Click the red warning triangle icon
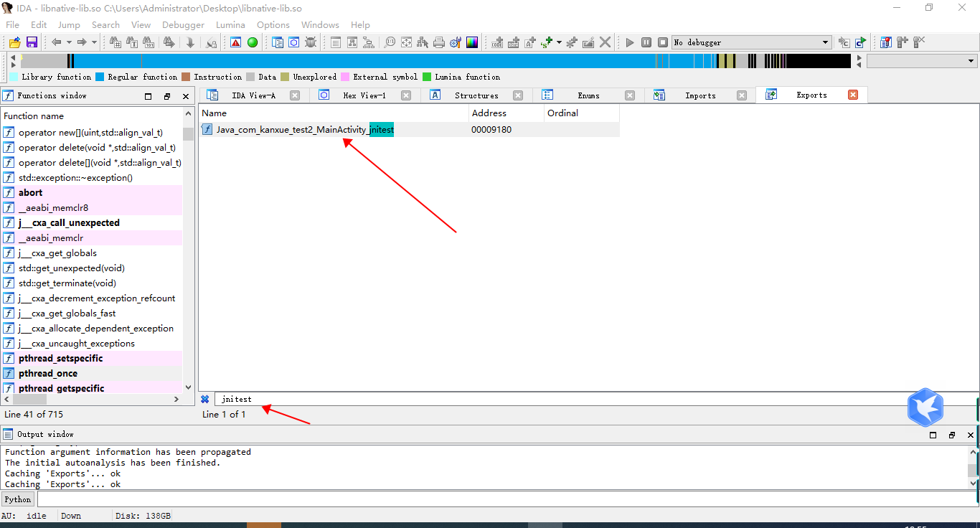 pyautogui.click(x=235, y=42)
